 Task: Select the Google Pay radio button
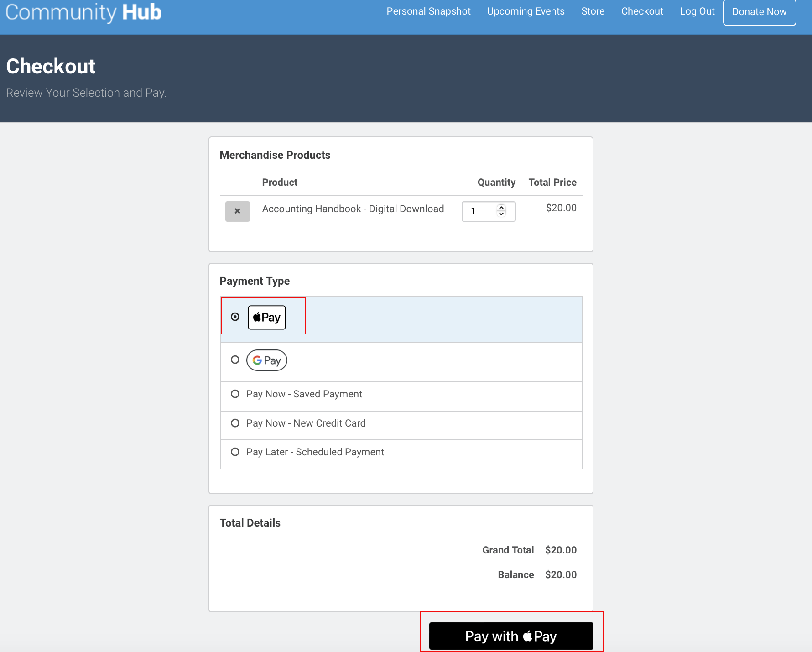[235, 360]
